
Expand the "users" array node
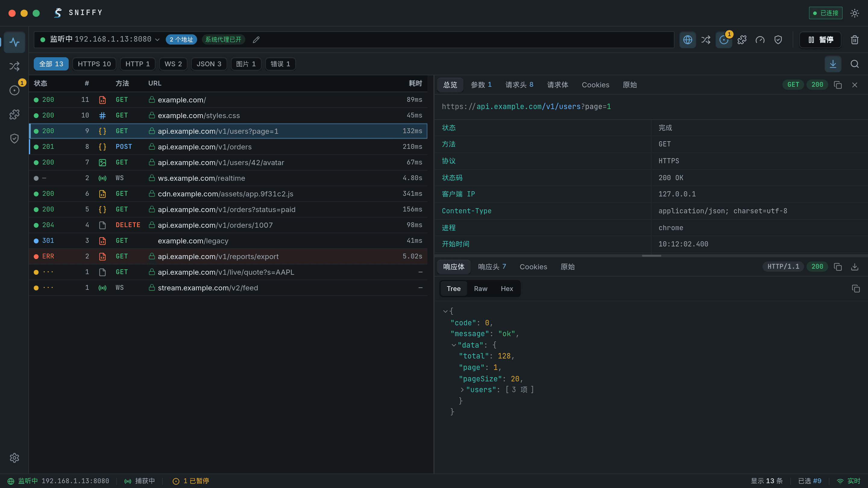462,390
